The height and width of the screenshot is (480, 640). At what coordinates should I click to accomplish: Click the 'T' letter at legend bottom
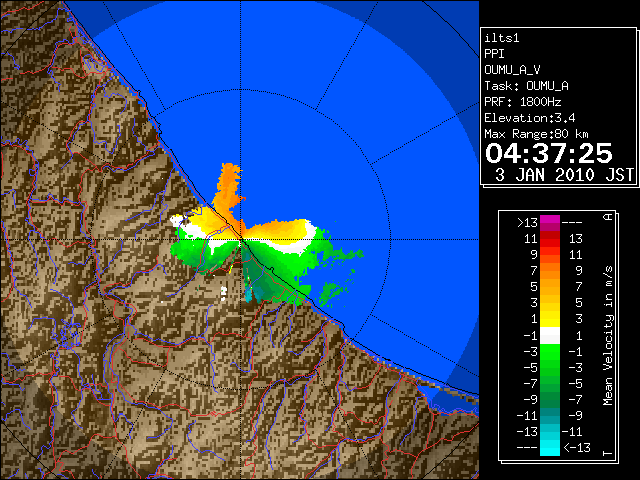(608, 453)
